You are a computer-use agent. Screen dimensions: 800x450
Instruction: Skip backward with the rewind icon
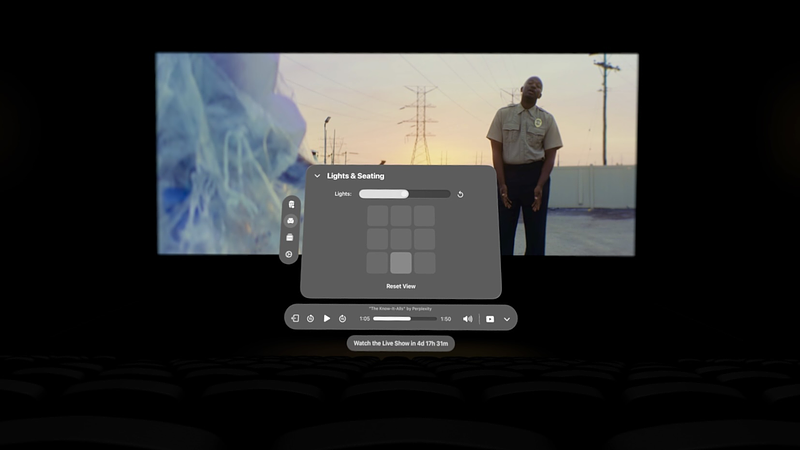point(310,318)
